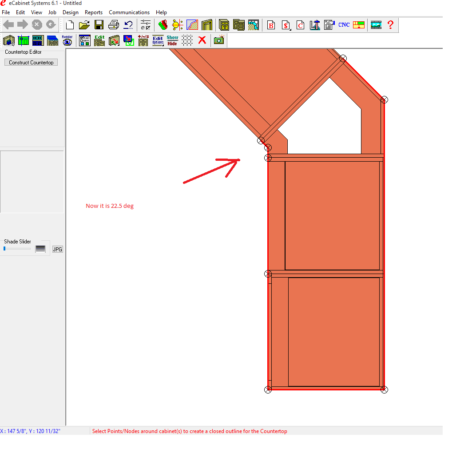Click the Construct Countertop button
Image resolution: width=476 pixels, height=469 pixels.
point(31,63)
